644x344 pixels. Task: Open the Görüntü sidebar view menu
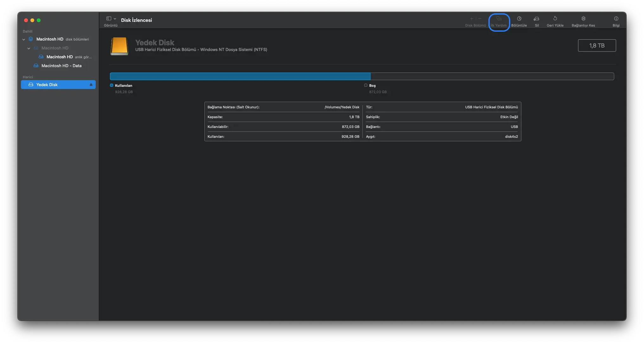[111, 21]
